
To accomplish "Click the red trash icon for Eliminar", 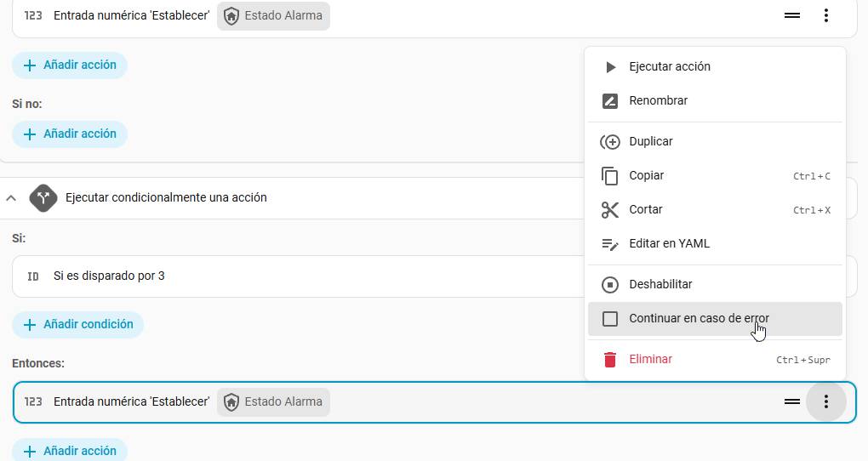I will tap(610, 360).
